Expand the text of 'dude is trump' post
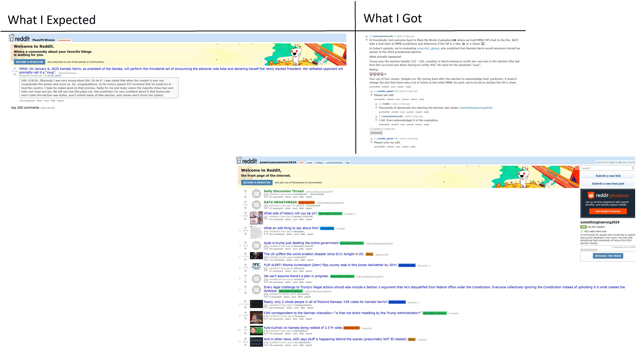The image size is (644, 360). tap(266, 248)
